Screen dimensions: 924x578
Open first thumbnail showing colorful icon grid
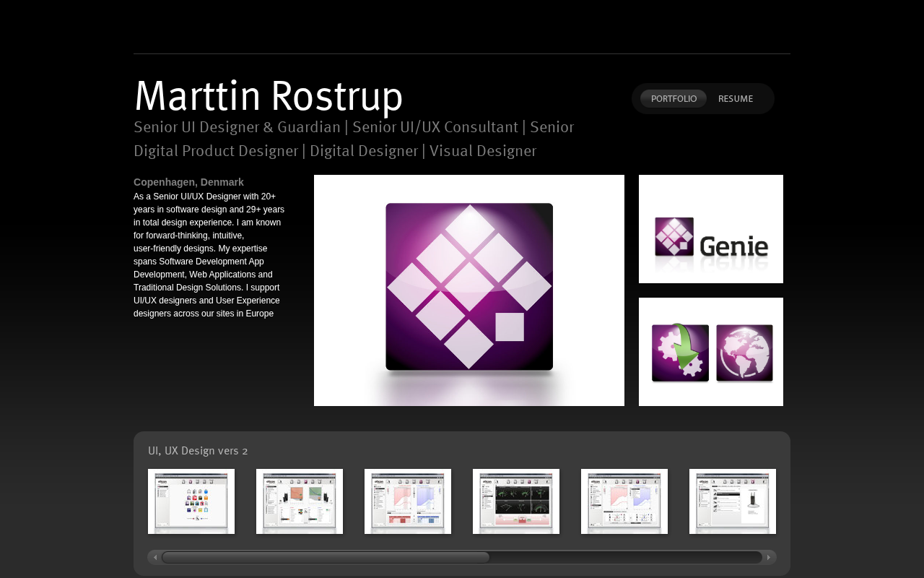coord(191,501)
